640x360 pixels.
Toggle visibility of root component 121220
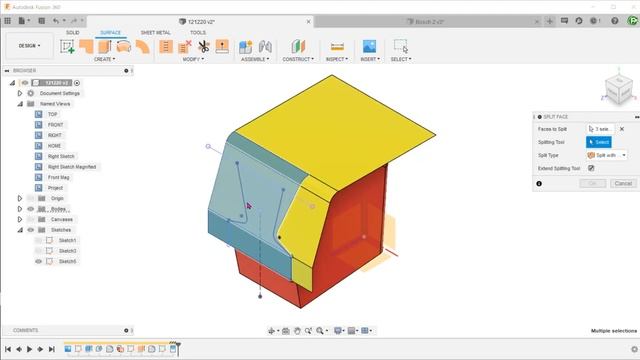tap(25, 83)
